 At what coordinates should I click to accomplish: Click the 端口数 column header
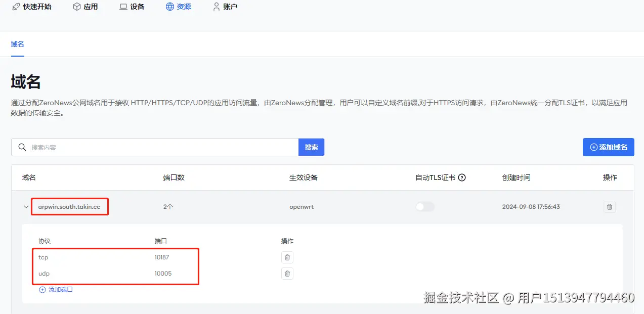[174, 177]
